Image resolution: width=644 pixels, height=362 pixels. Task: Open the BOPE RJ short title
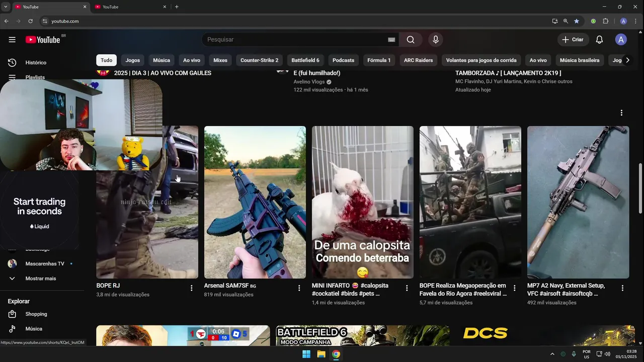108,286
